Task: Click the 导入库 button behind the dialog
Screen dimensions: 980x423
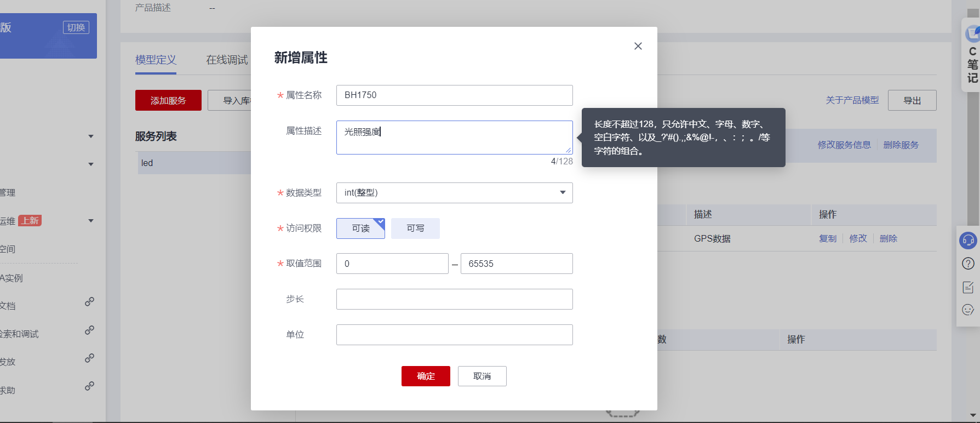Action: (230, 100)
